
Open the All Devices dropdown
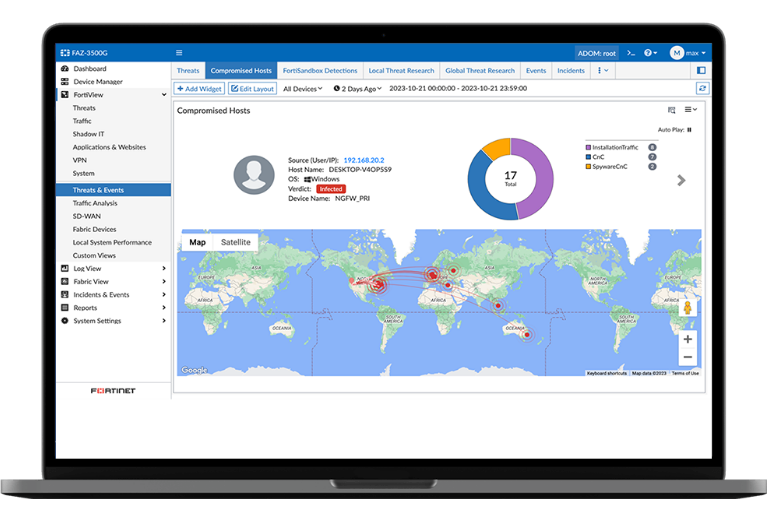pos(303,88)
